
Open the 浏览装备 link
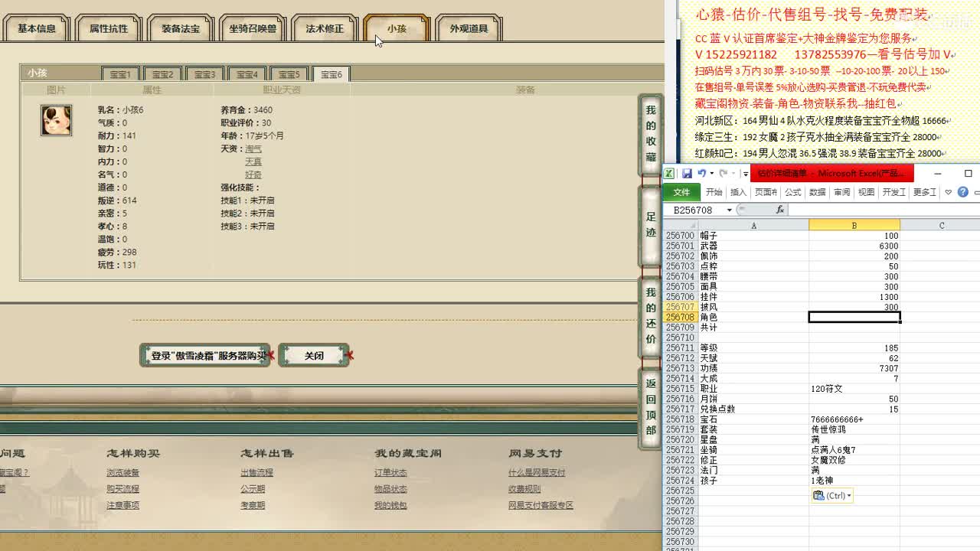(123, 473)
